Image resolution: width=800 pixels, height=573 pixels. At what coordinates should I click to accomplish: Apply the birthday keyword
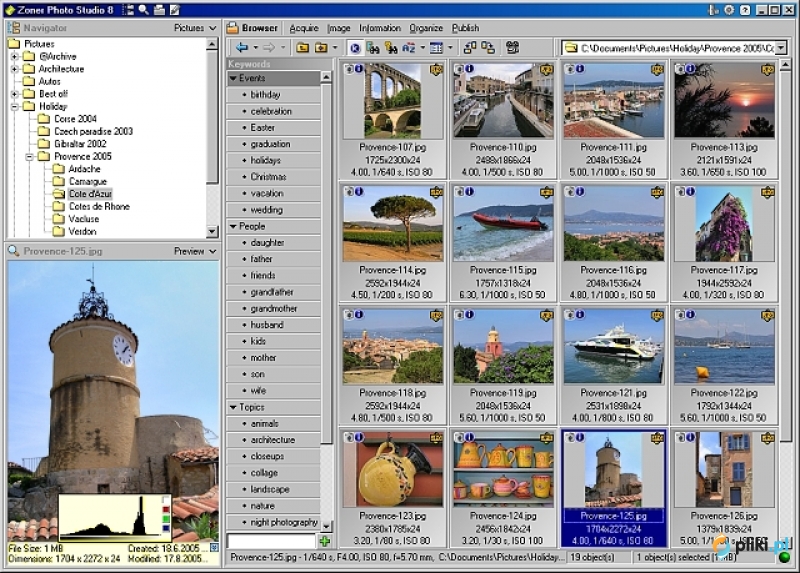273,94
